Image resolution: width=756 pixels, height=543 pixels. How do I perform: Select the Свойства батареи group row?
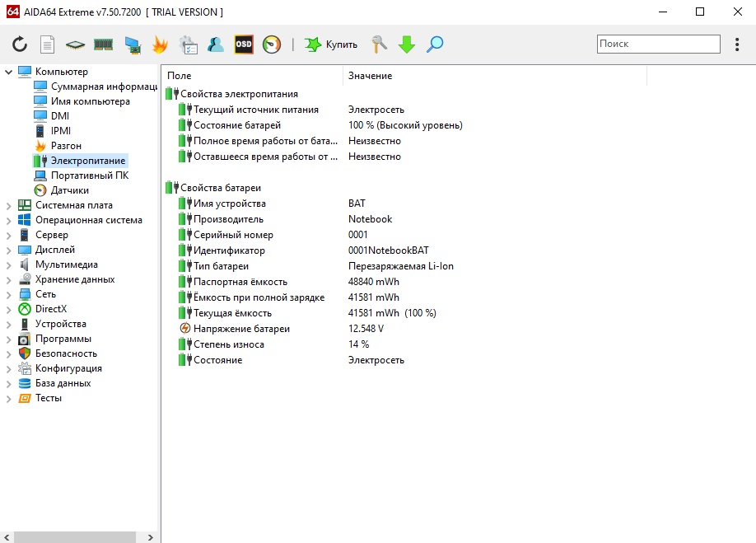212,188
